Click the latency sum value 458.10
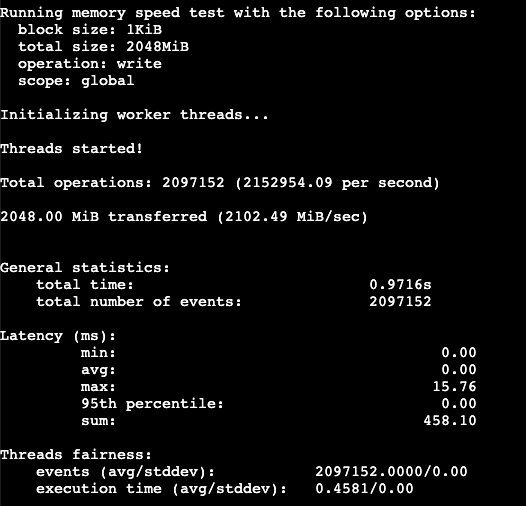Image resolution: width=526 pixels, height=506 pixels. (x=450, y=420)
